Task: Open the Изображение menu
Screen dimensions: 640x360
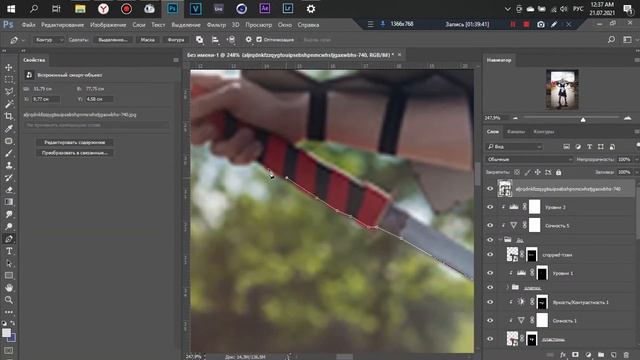Action: [108, 24]
